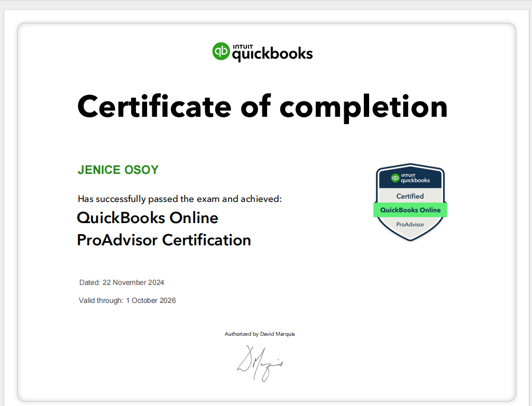Click the ProAdvisor text on the badge

pos(410,224)
